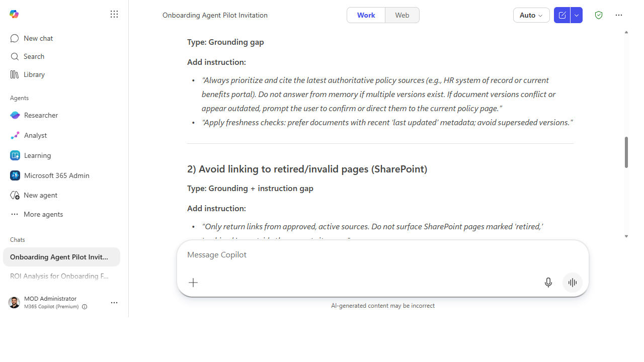This screenshot has width=644, height=362.
Task: Select the Microsoft 365 Admin agent
Action: pyautogui.click(x=61, y=175)
